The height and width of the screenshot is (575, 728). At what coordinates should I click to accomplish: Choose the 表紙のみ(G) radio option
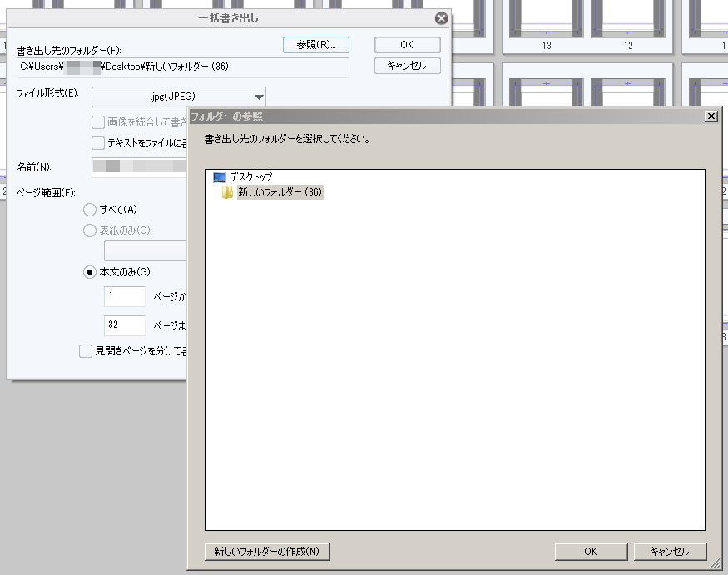click(90, 230)
